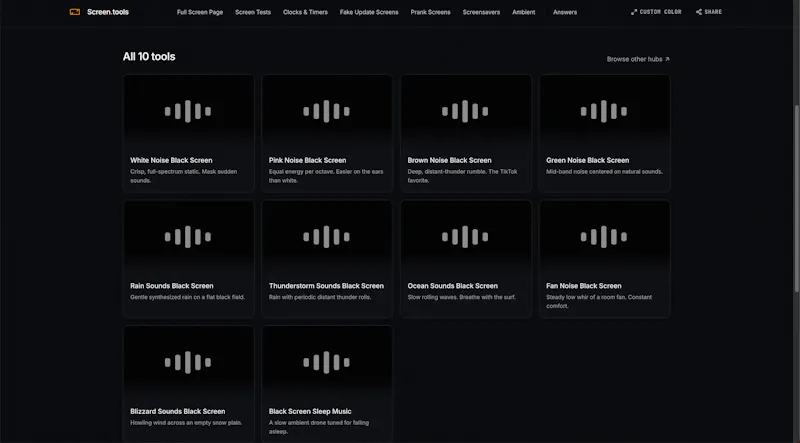Open Blizzard Sounds Black Screen title
Viewport: 800px width, 443px height.
[x=177, y=411]
